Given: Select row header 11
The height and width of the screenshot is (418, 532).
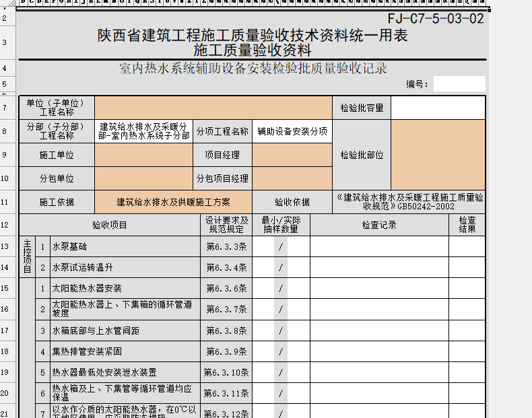Looking at the screenshot, I should [x=7, y=202].
